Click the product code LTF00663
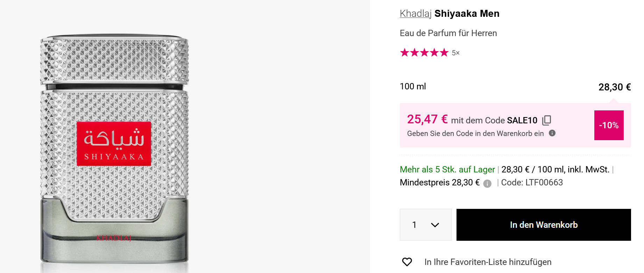This screenshot has height=273, width=644. coord(544,183)
